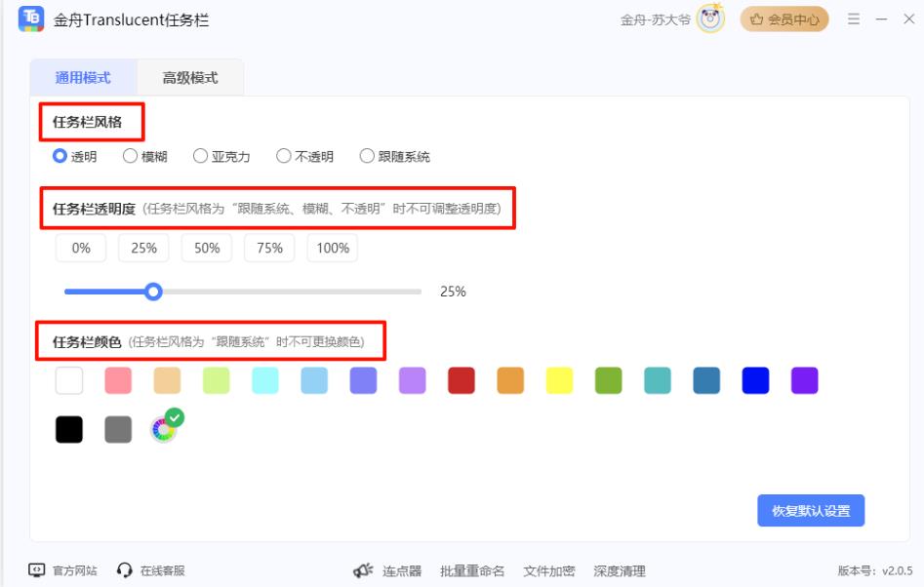The height and width of the screenshot is (587, 924).
Task: Choose the orange color swatch
Action: coord(510,380)
